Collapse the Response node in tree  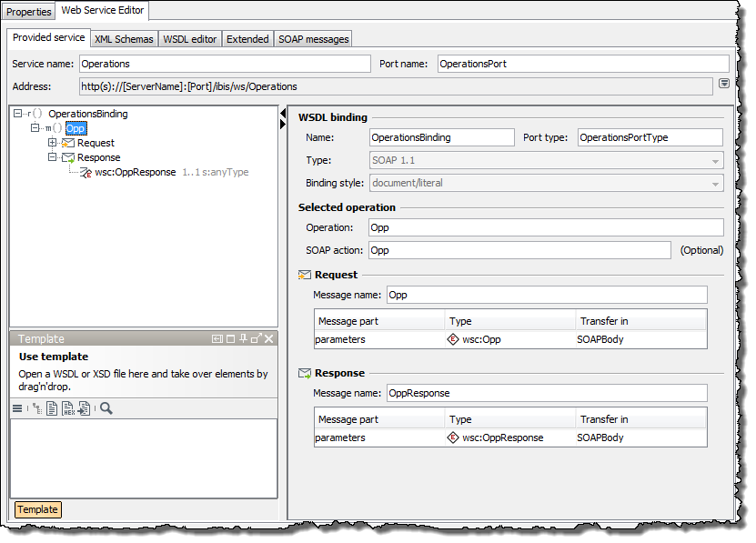coord(53,157)
